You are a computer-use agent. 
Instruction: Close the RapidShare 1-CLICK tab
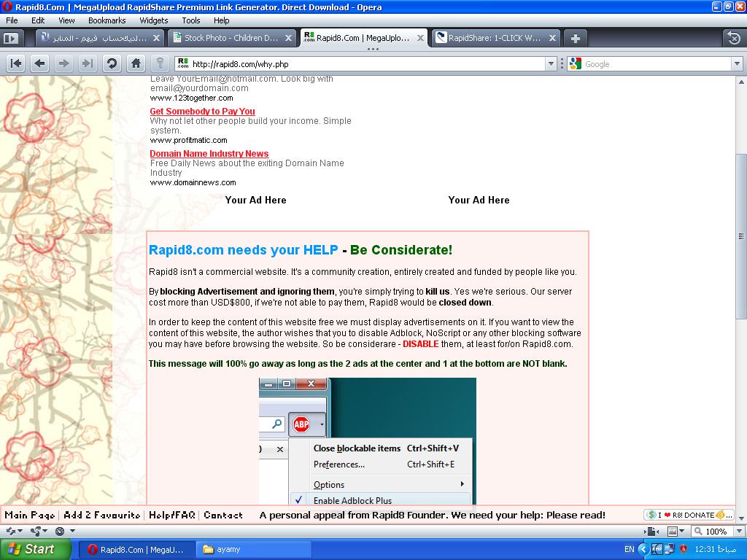tap(552, 38)
